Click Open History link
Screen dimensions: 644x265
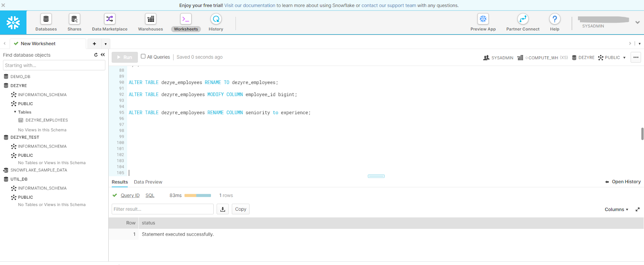(x=623, y=182)
